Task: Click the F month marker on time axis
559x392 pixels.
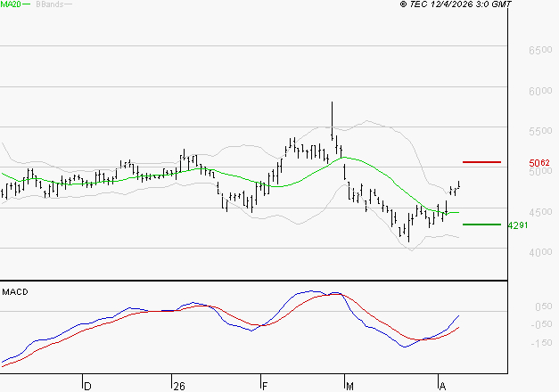Action: click(266, 386)
